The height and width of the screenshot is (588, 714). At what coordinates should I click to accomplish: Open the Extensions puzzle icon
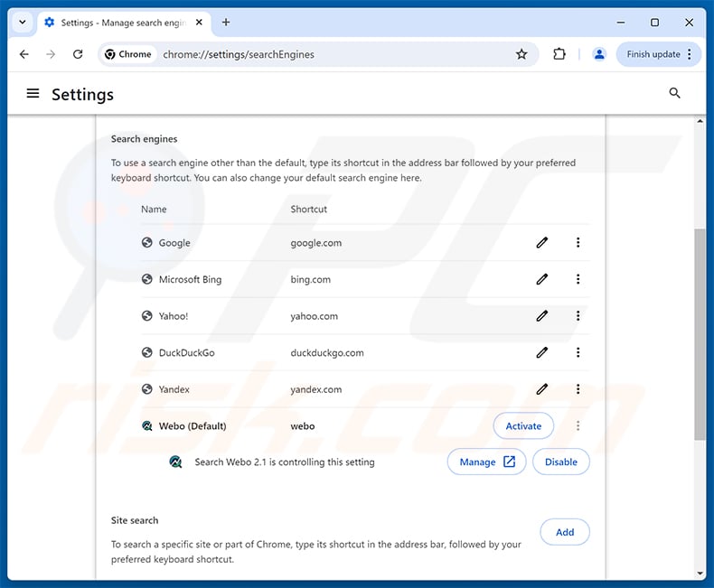(x=559, y=54)
